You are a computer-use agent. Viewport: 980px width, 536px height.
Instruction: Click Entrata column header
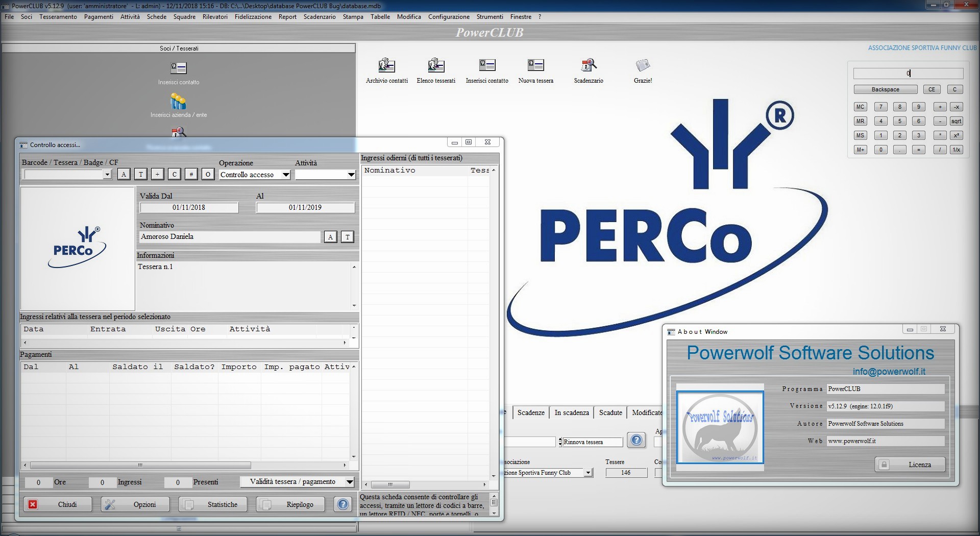108,329
